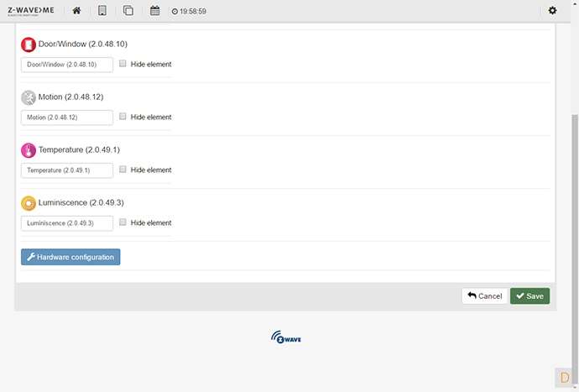Viewport: 579px width, 392px height.
Task: Click the Z-WAVE>ME logo
Action: pyautogui.click(x=31, y=11)
